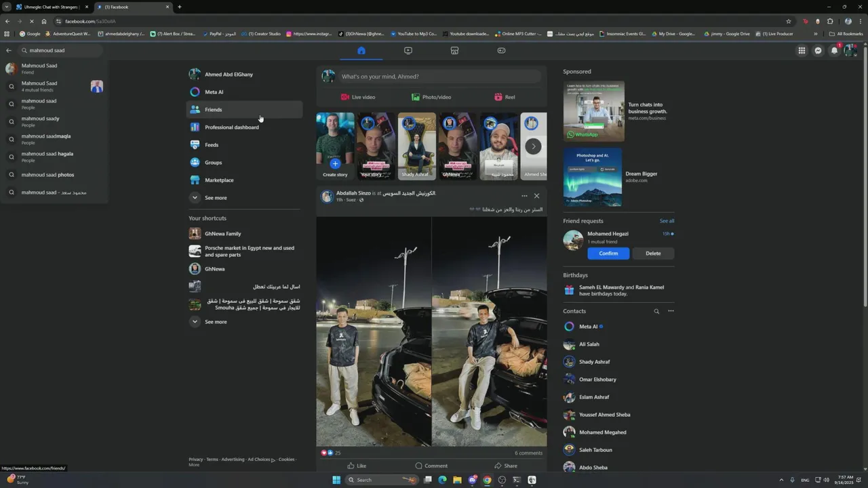This screenshot has width=868, height=488.
Task: Open Groups in left sidebar
Action: point(244,162)
